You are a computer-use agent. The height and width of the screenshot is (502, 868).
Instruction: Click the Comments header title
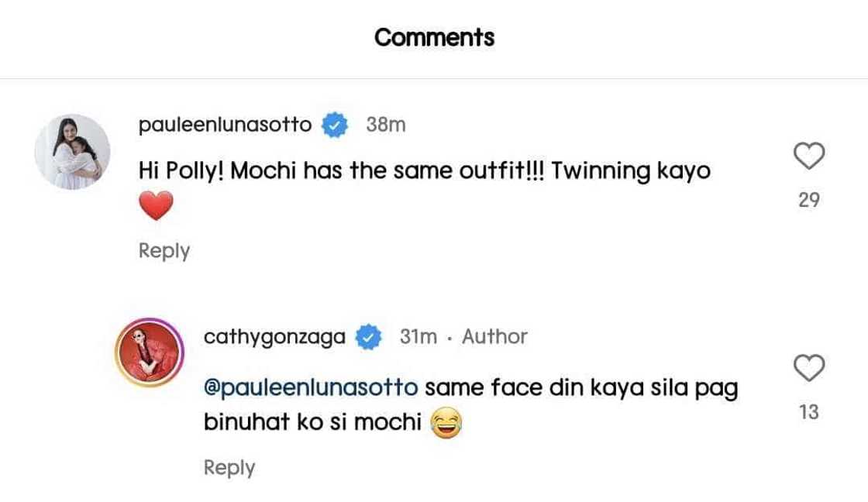434,37
